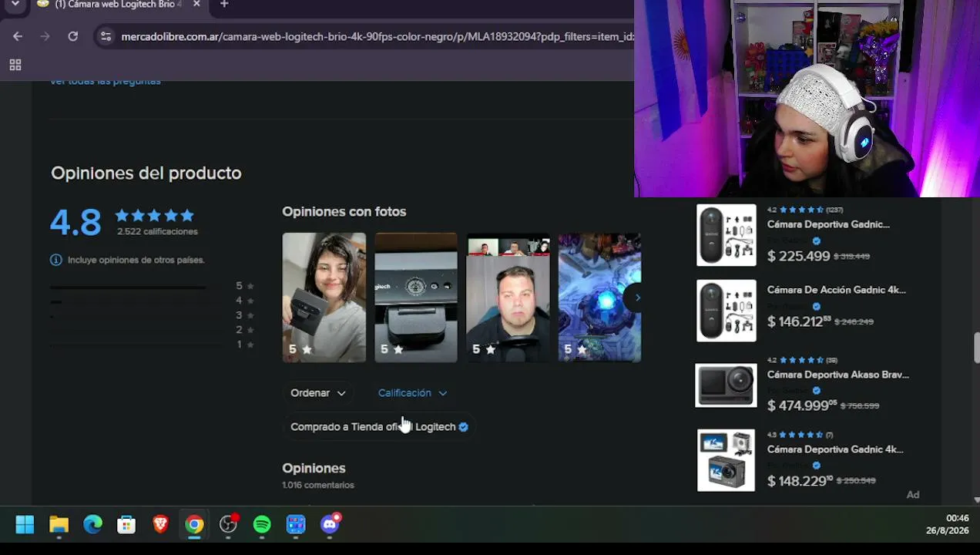Click the Opiniones con fotos heading
This screenshot has height=555, width=980.
pyautogui.click(x=344, y=211)
